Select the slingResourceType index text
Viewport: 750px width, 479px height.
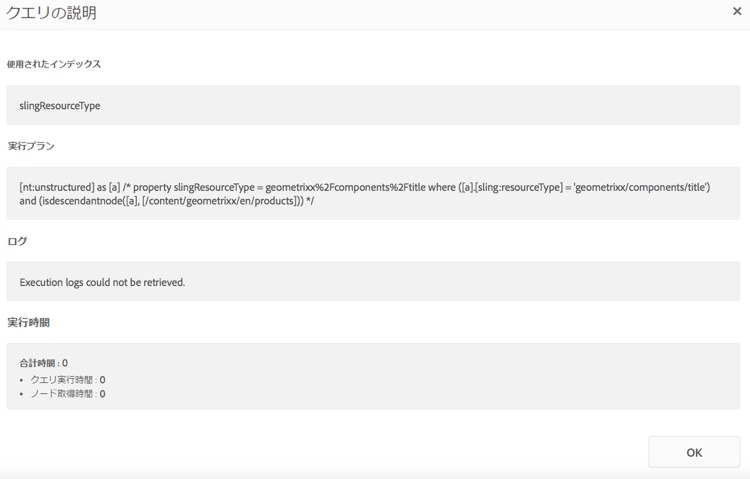click(x=60, y=105)
